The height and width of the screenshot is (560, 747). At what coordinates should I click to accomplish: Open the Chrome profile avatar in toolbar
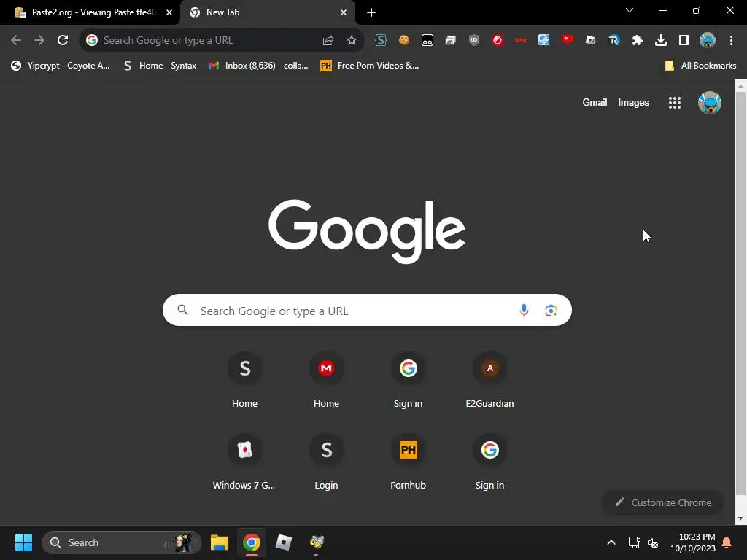[x=708, y=41]
